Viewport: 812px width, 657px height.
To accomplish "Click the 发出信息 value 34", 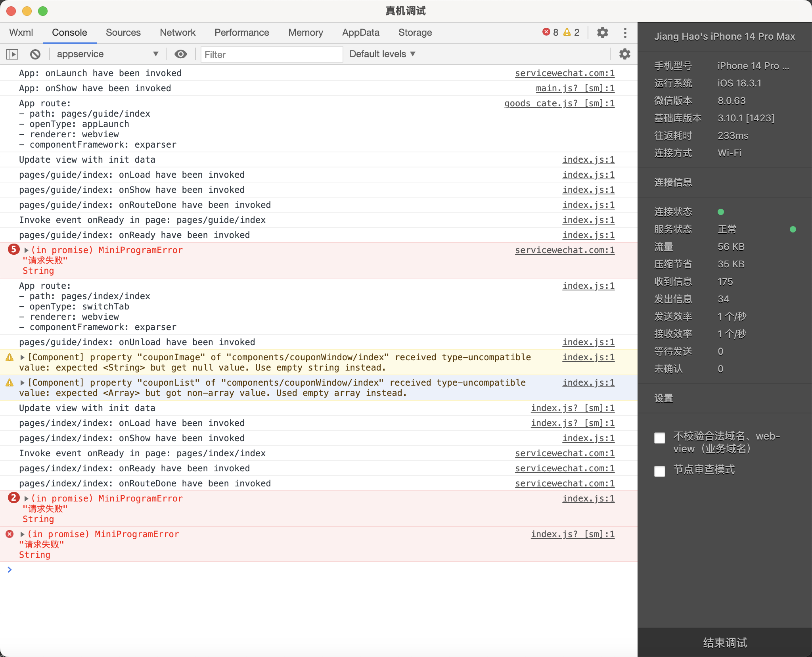I will point(723,299).
